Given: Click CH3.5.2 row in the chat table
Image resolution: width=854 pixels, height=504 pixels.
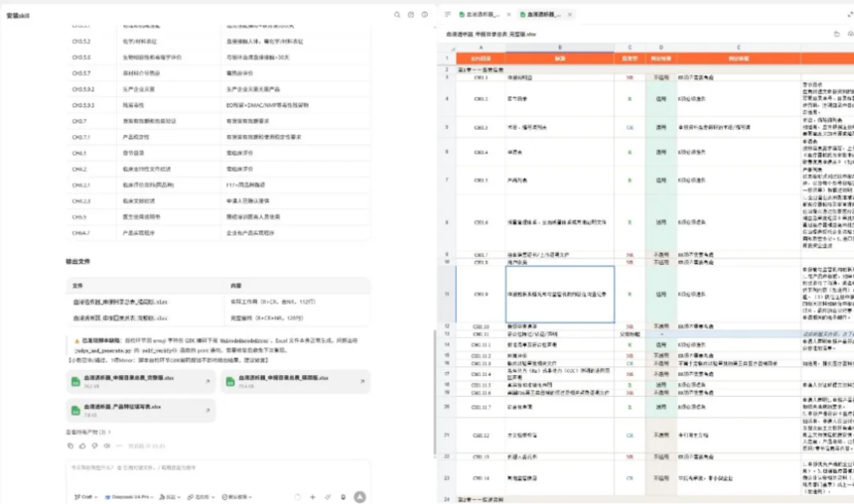Looking at the screenshot, I should (217, 42).
